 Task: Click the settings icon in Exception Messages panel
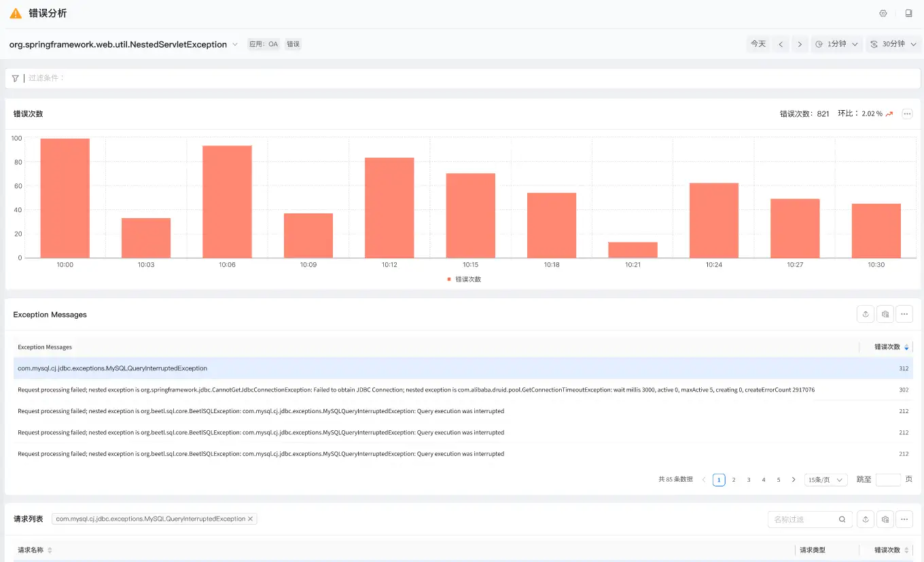[885, 314]
